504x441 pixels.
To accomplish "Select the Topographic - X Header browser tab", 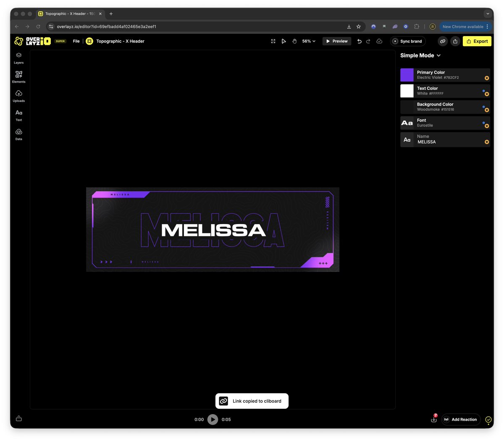I will (70, 13).
